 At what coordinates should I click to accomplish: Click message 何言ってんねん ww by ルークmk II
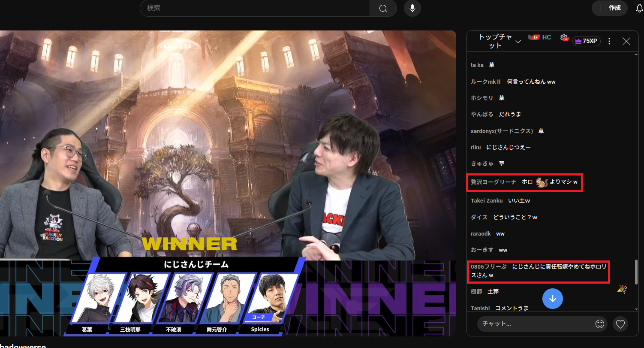[531, 82]
